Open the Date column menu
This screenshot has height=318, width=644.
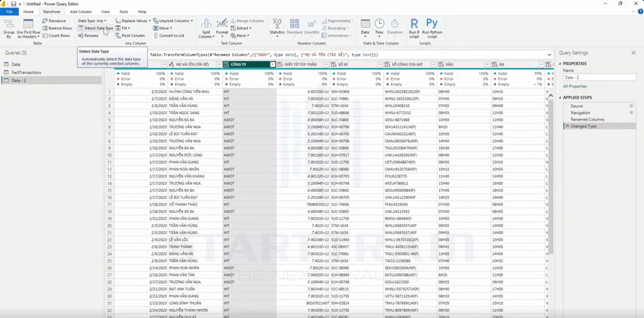click(x=365, y=29)
